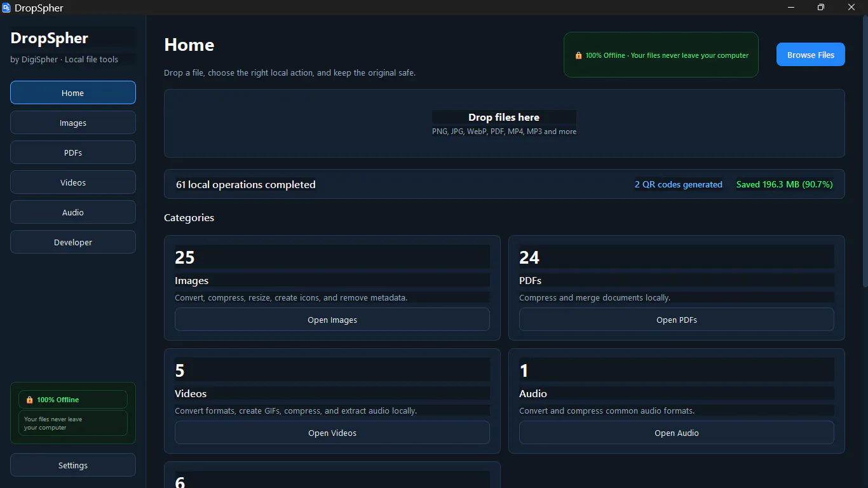
Task: Click the Videos count '5'
Action: pos(180,370)
